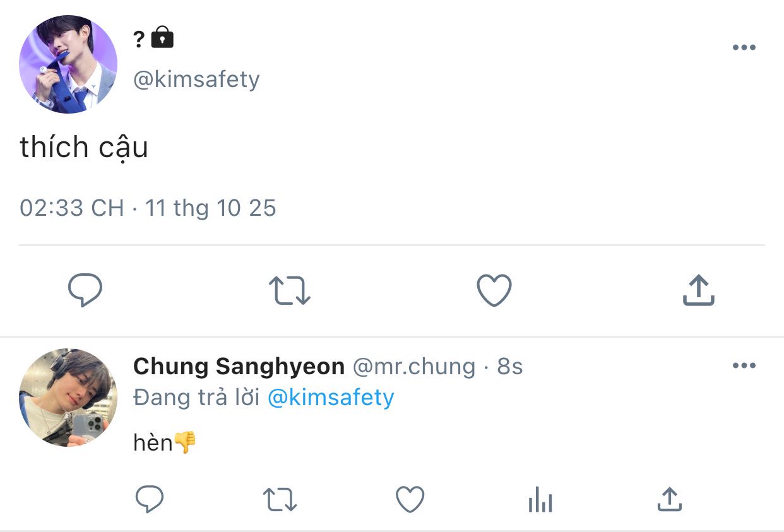Click the @mr.chung handle
This screenshot has height=532, width=784.
pos(413,366)
